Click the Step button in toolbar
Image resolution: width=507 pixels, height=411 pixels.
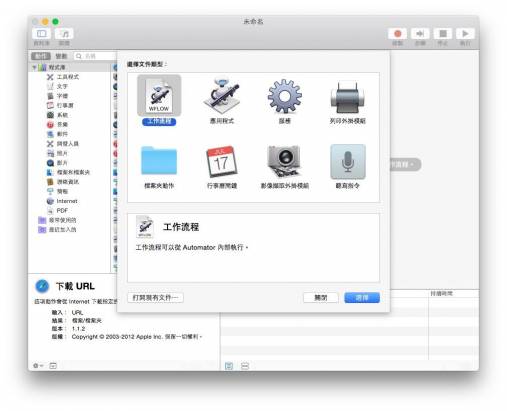click(420, 34)
